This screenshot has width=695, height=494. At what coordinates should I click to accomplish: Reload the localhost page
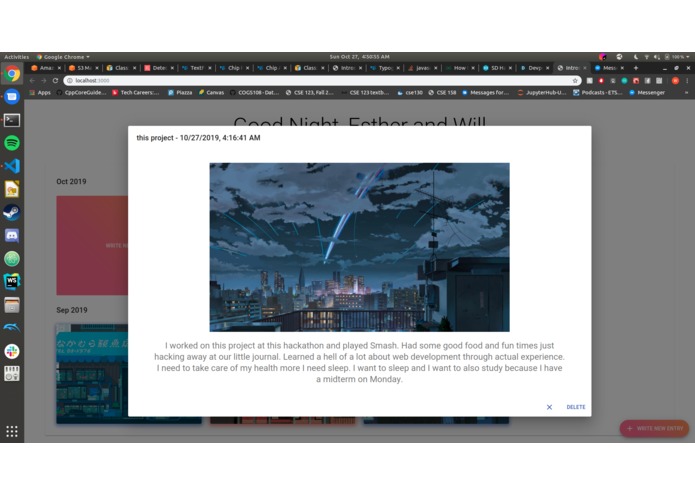(x=55, y=81)
